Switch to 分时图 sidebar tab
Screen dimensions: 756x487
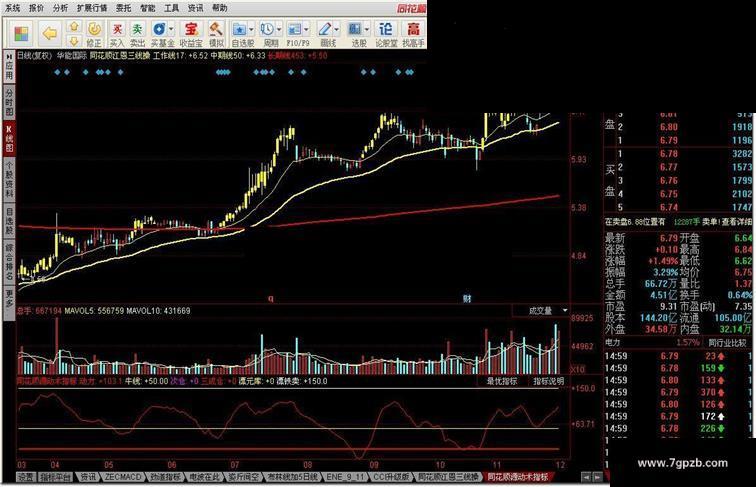tap(9, 102)
